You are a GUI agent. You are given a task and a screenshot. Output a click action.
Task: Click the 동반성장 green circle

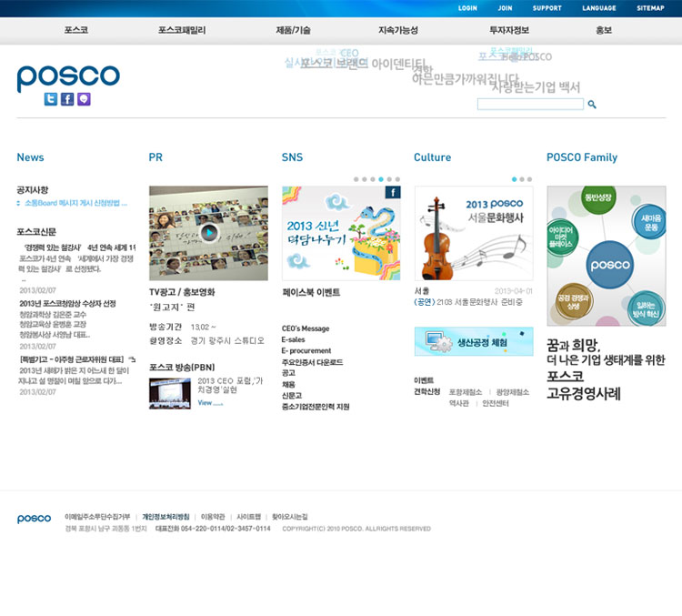(598, 198)
